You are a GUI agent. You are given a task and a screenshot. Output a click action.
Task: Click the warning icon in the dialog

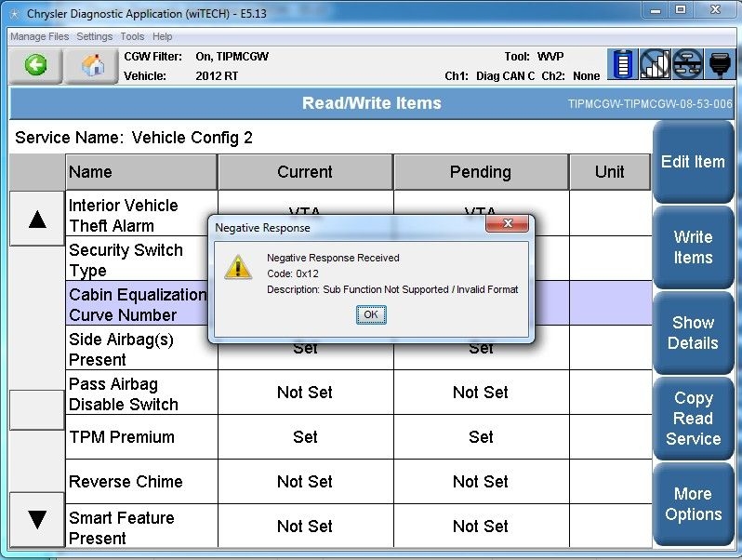pos(237,268)
